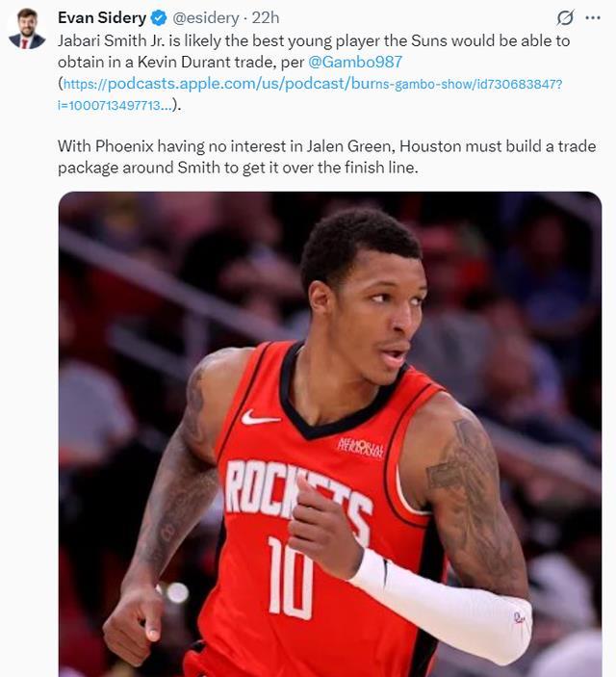Image resolution: width=616 pixels, height=677 pixels.
Task: Open the attached Rockets player photo
Action: (x=330, y=434)
